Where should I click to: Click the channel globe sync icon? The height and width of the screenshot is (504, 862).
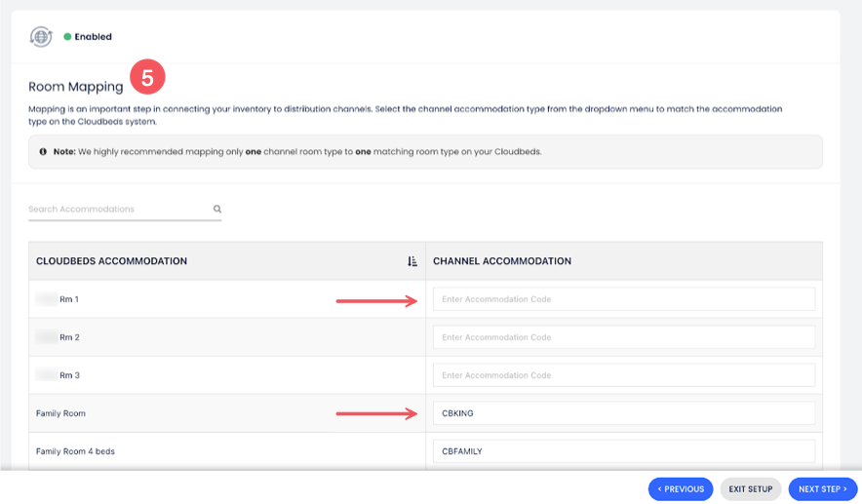41,37
